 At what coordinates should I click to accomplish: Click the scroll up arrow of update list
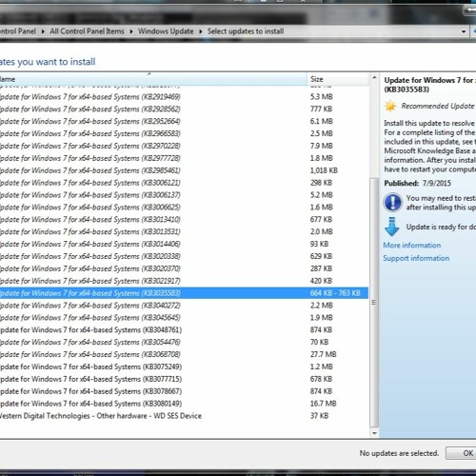point(374,78)
